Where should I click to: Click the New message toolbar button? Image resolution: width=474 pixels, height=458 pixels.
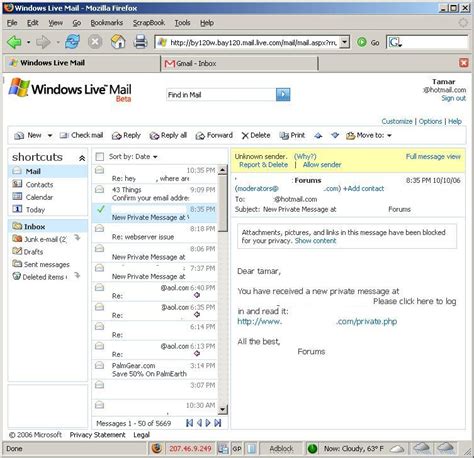[28, 135]
